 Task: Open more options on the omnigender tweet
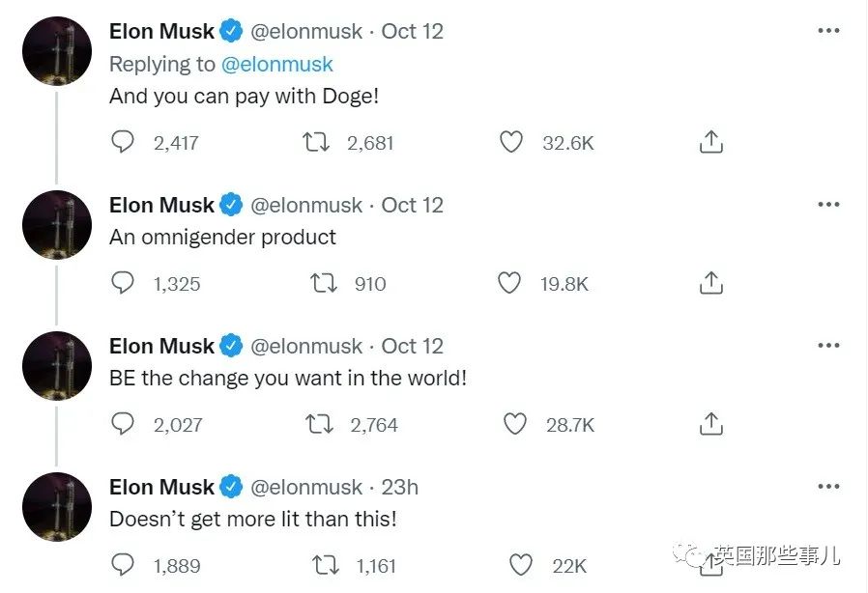coord(828,205)
